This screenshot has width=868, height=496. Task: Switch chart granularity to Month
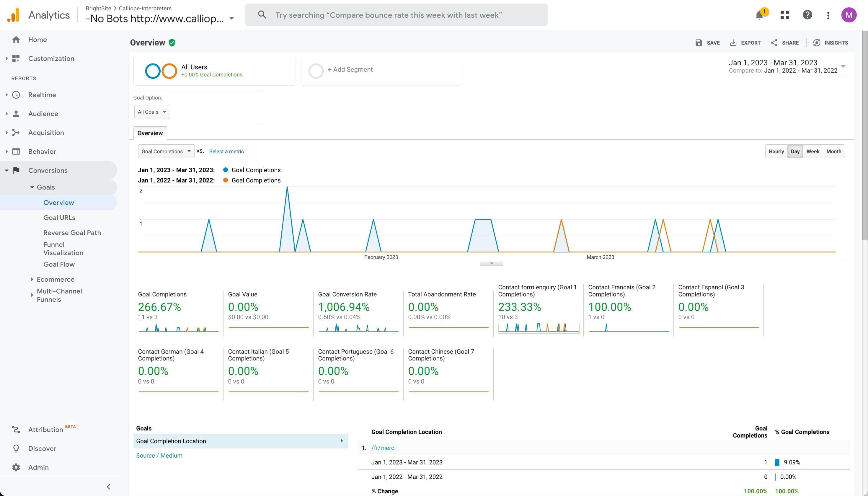tap(833, 151)
